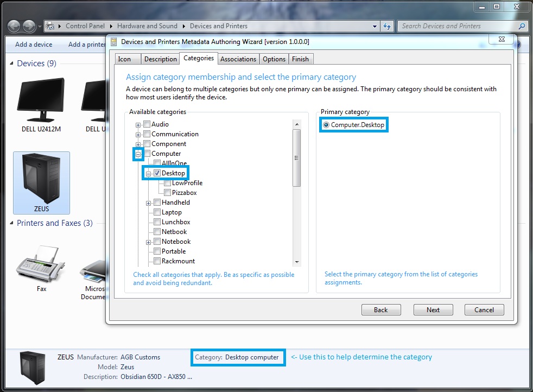This screenshot has width=533, height=392.
Task: Check the Laptop category checkbox
Action: 157,212
